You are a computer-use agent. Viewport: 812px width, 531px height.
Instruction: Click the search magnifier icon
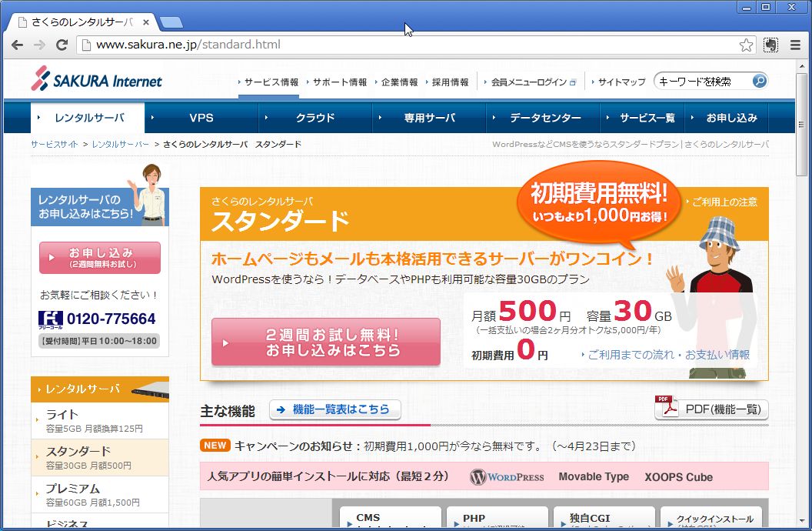759,81
